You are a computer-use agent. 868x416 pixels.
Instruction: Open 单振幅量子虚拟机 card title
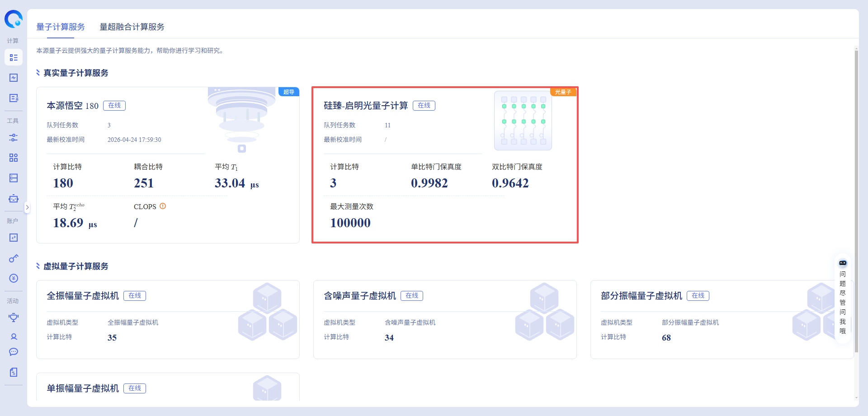coord(83,388)
